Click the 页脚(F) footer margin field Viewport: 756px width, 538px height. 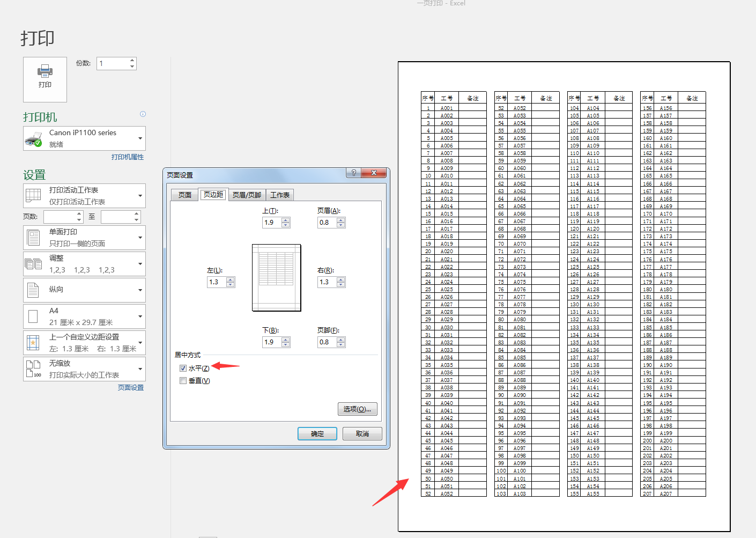coord(327,342)
